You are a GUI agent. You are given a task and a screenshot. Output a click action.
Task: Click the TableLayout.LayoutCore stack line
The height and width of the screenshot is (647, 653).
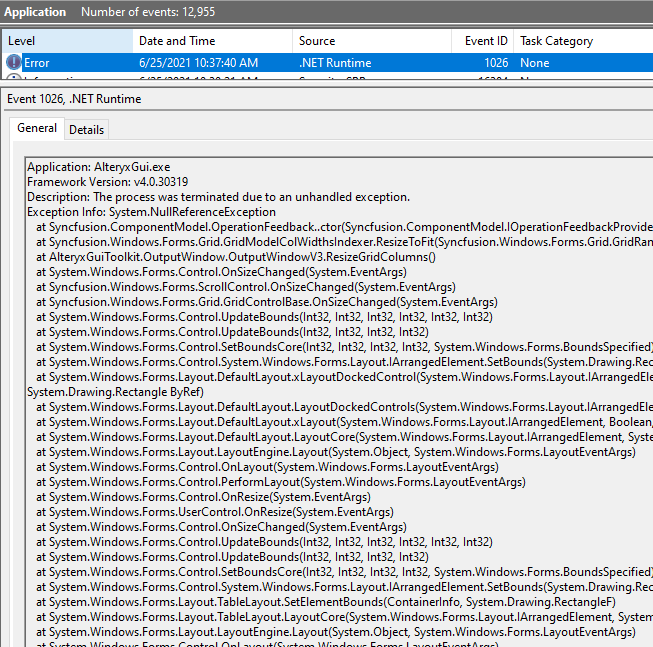pos(344,617)
